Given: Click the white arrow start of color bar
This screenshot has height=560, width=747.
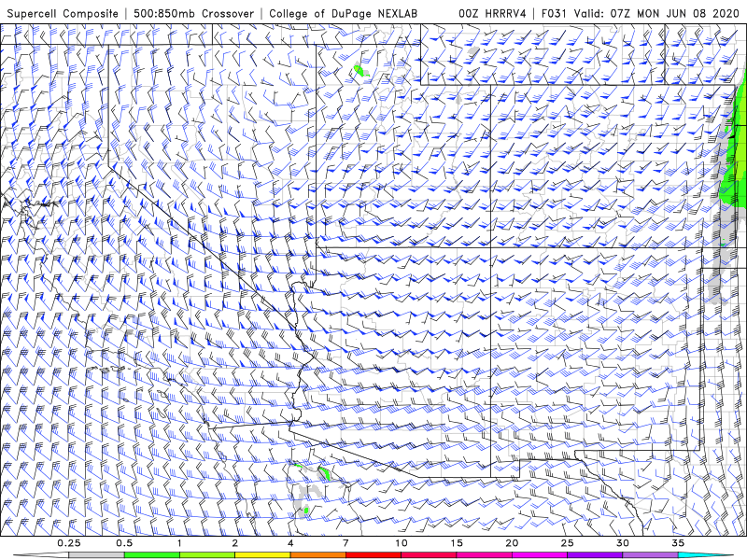Looking at the screenshot, I should tap(41, 555).
